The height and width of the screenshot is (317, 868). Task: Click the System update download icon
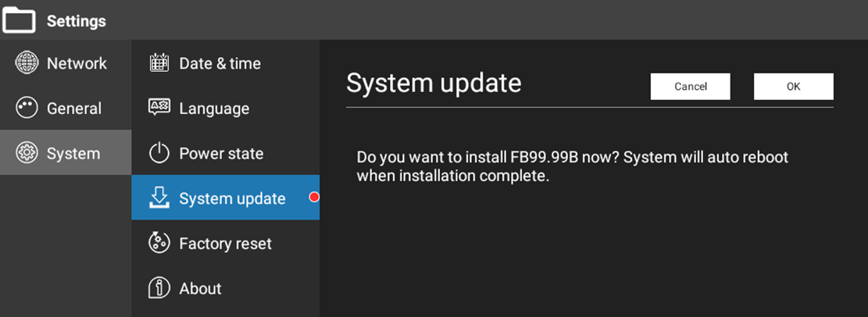(x=159, y=198)
